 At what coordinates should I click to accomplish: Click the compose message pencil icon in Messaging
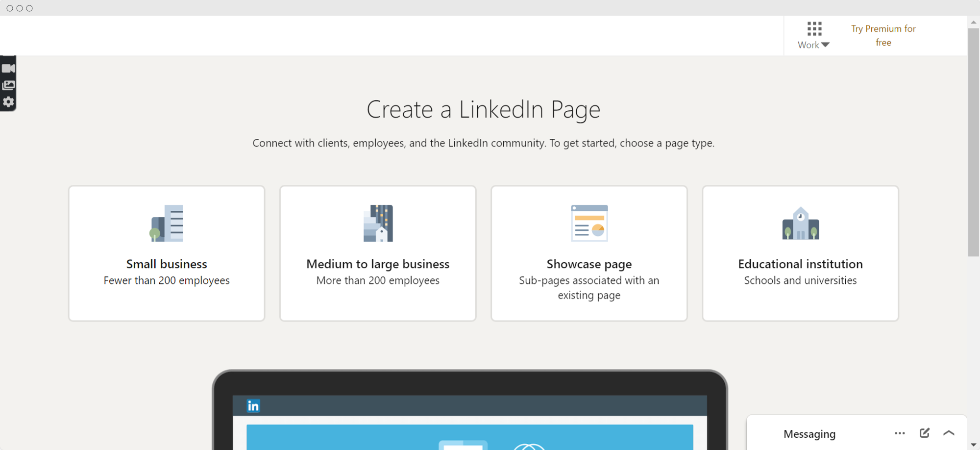(925, 433)
